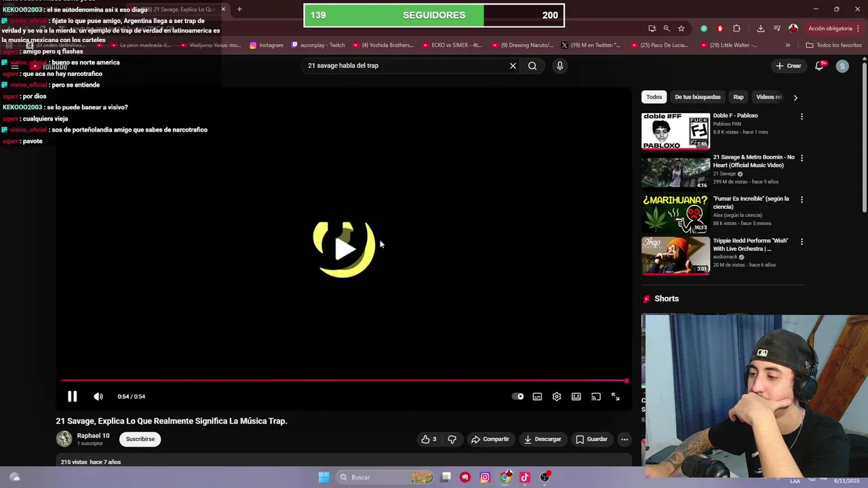Clear the YouTube search box with X
Viewport: 868px width, 488px height.
513,66
